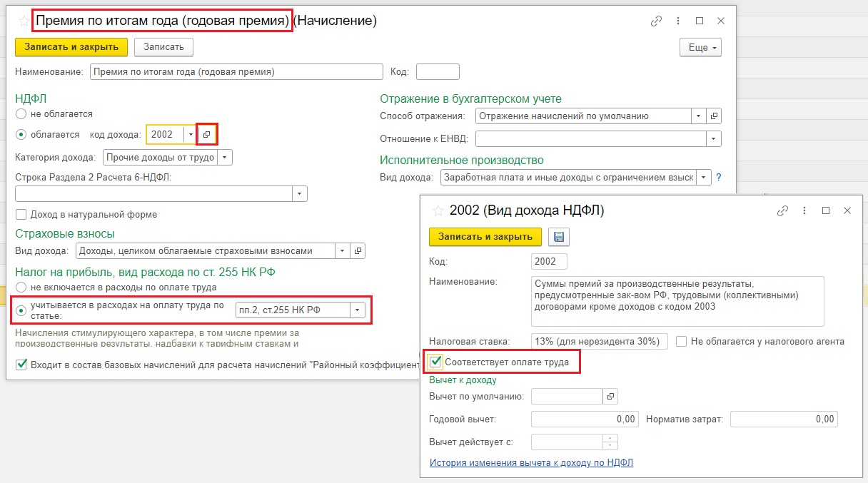This screenshot has height=483, width=868.
Task: Click the Вычет действует с date field
Action: click(567, 442)
